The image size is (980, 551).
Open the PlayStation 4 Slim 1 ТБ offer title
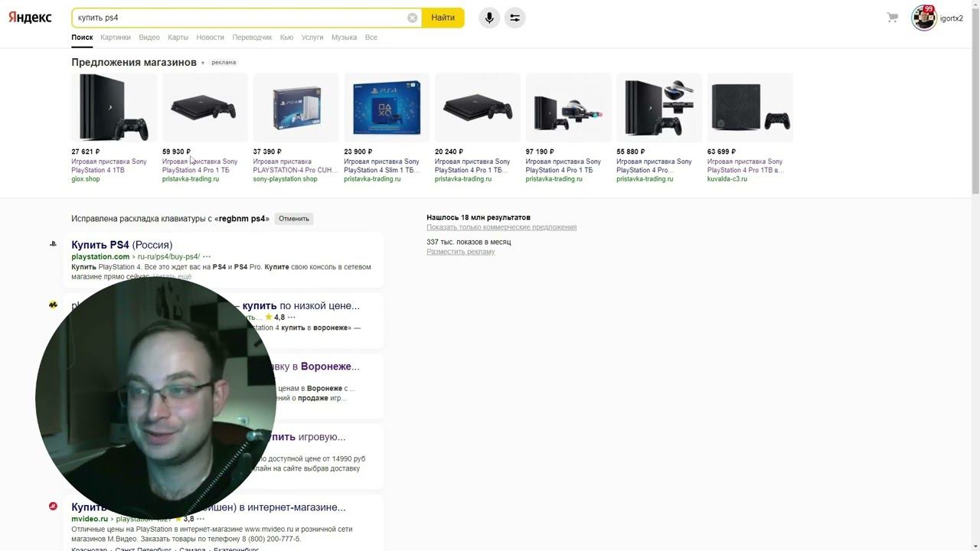point(382,166)
